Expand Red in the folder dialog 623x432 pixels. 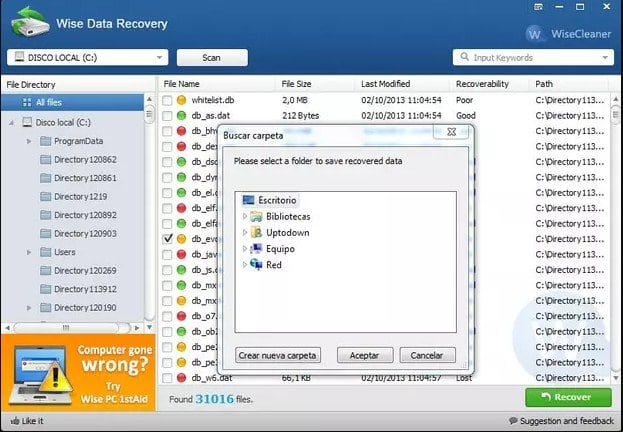tap(245, 264)
